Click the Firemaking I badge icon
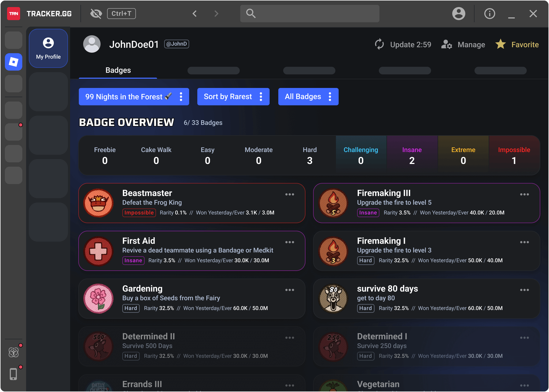Viewport: 549px width, 392px height. click(x=333, y=251)
